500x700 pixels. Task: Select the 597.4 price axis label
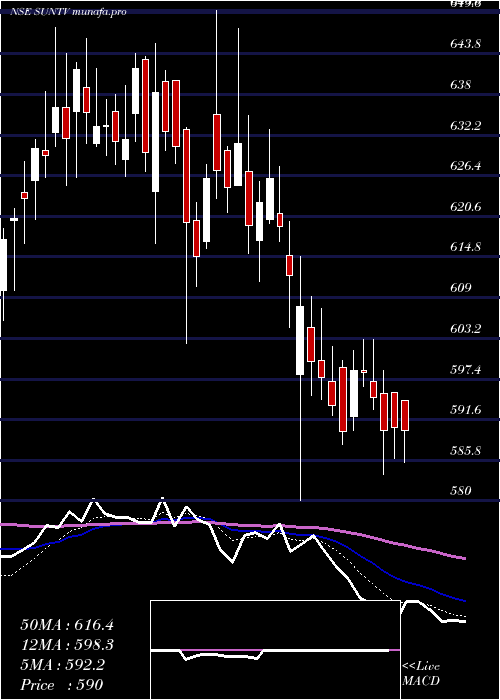[x=466, y=369]
